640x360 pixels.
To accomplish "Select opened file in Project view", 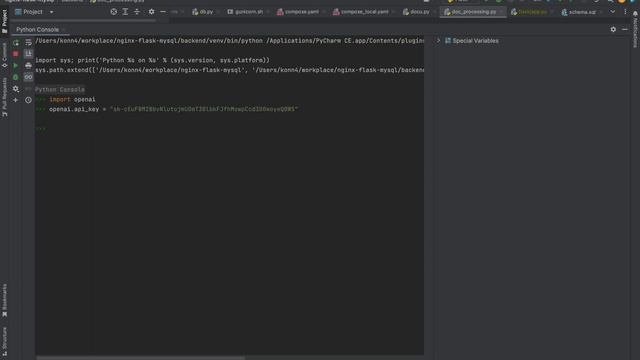I will click(x=113, y=12).
